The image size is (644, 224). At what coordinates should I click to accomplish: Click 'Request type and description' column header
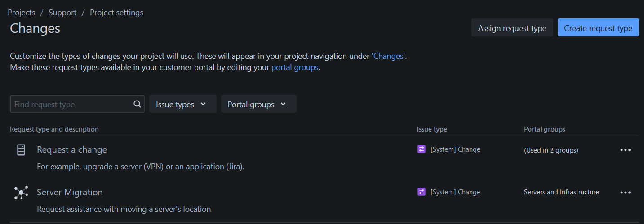click(54, 129)
